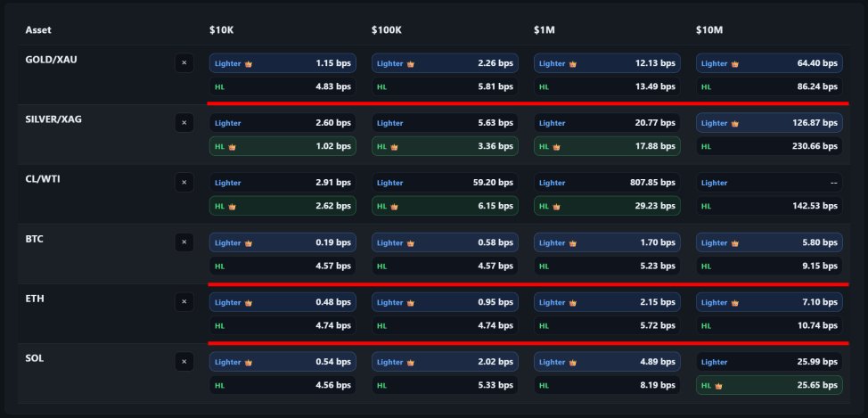Click the 25.99 bps Lighter value for SOL
This screenshot has height=418, width=868.
[x=817, y=362]
